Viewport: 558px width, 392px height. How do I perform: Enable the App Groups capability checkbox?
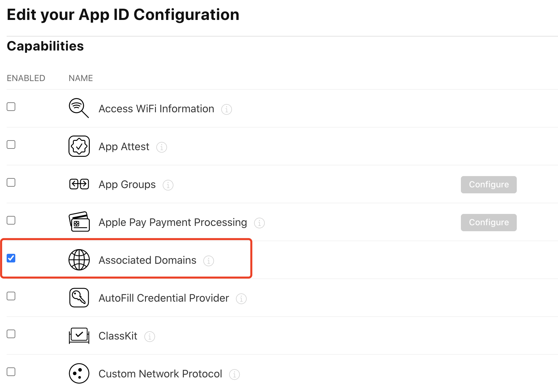point(11,182)
